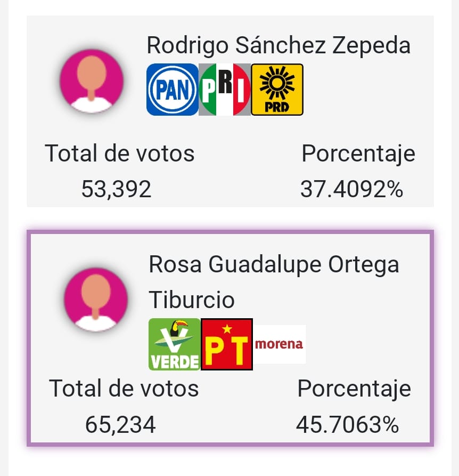Select the purple-highlighted winning candidate card
The height and width of the screenshot is (476, 459).
coord(230,338)
